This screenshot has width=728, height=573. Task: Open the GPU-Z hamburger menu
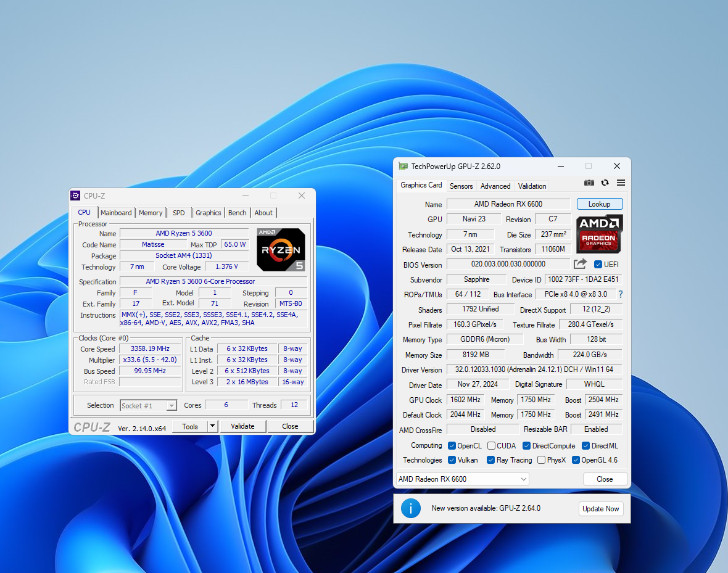[621, 183]
